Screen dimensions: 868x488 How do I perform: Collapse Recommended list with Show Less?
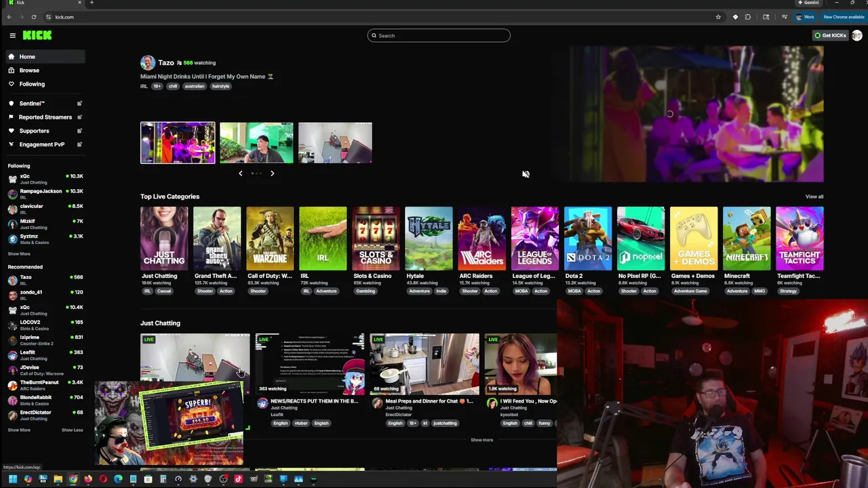tap(72, 430)
